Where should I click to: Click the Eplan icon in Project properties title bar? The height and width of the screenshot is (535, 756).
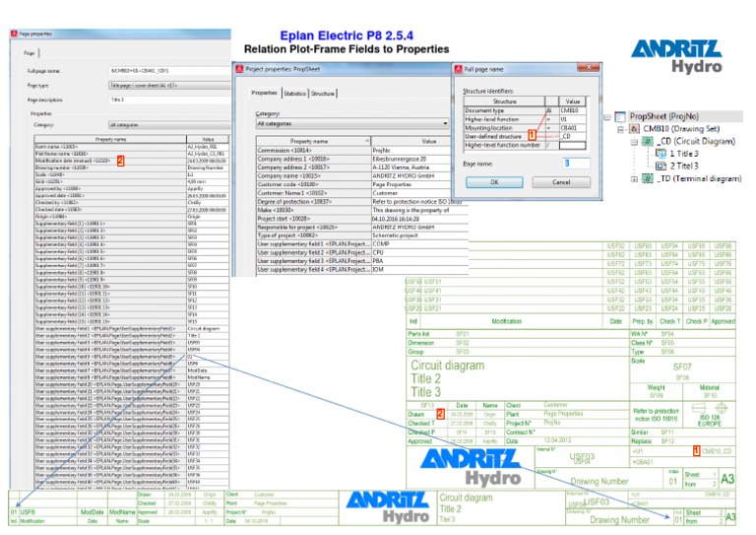239,69
